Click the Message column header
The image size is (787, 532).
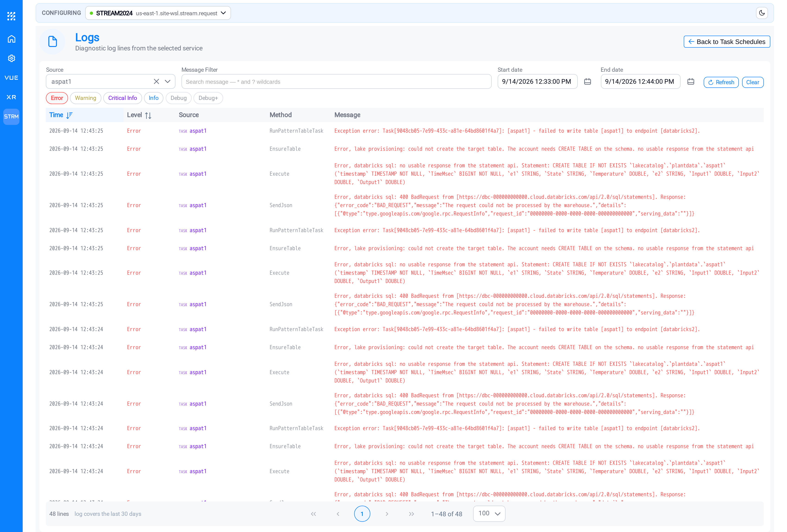[347, 115]
